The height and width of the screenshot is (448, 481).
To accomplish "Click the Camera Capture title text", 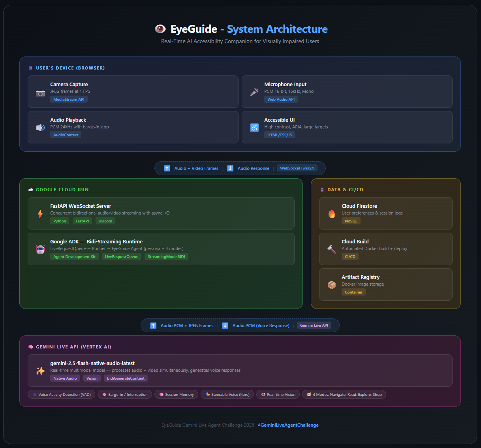I will pyautogui.click(x=69, y=85).
